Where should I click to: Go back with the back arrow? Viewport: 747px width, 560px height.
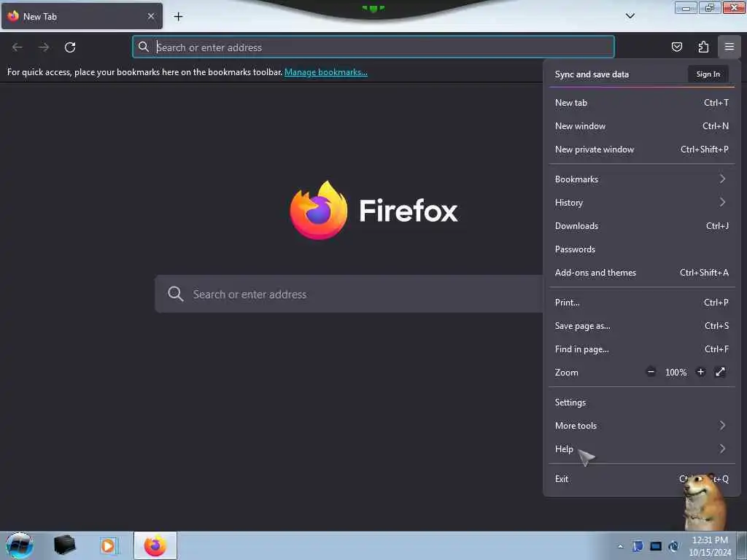click(x=18, y=47)
